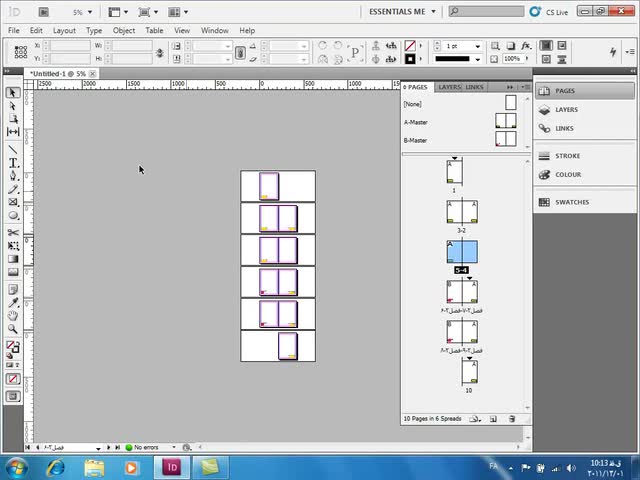Select the A-Master spread thumbnail

click(x=506, y=121)
